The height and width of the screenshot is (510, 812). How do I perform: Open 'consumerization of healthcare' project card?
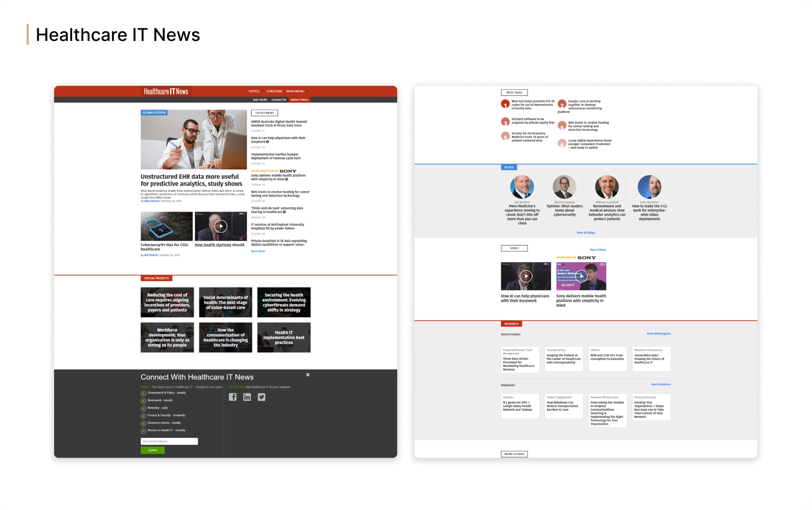[x=226, y=338]
